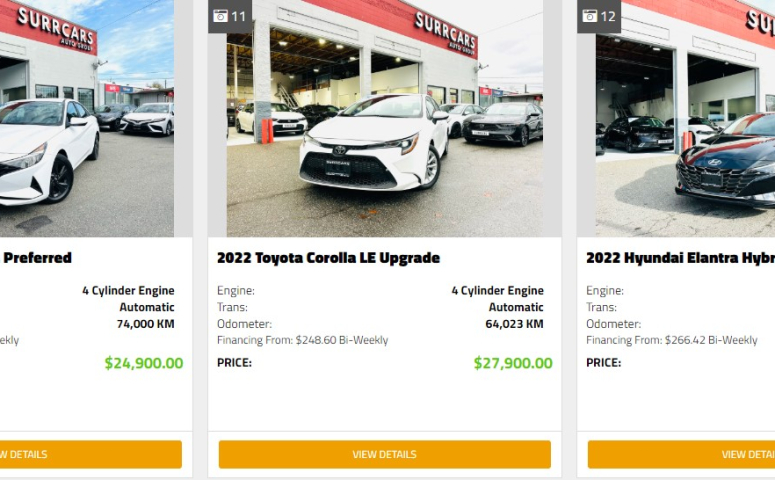Click Financing From $266.42 Bi-Weekly text

tap(672, 340)
